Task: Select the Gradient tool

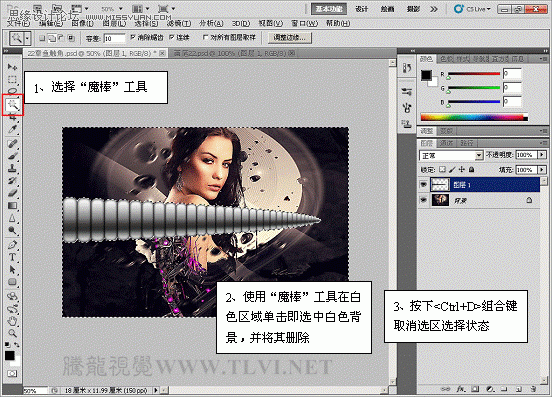Action: tap(12, 206)
